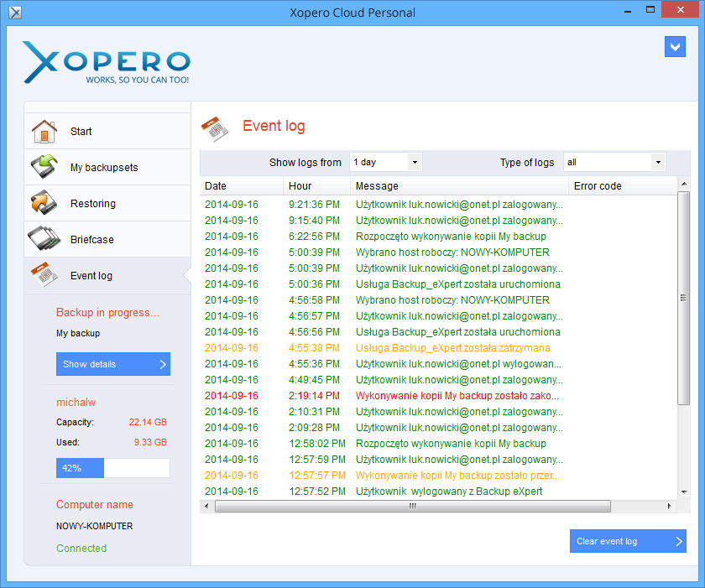Click the Backup in progress status text
The height and width of the screenshot is (588, 705).
(x=108, y=313)
